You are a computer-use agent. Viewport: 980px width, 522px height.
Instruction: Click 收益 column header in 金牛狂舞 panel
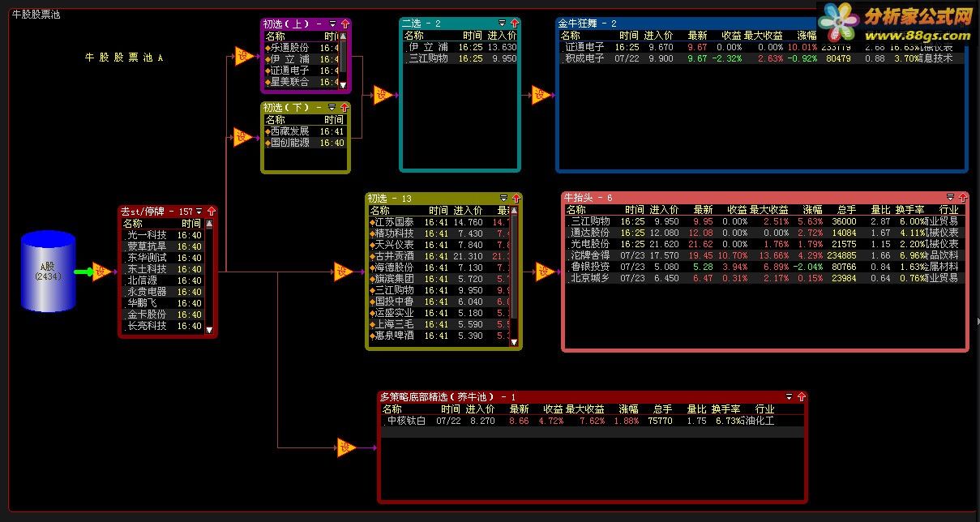point(731,36)
